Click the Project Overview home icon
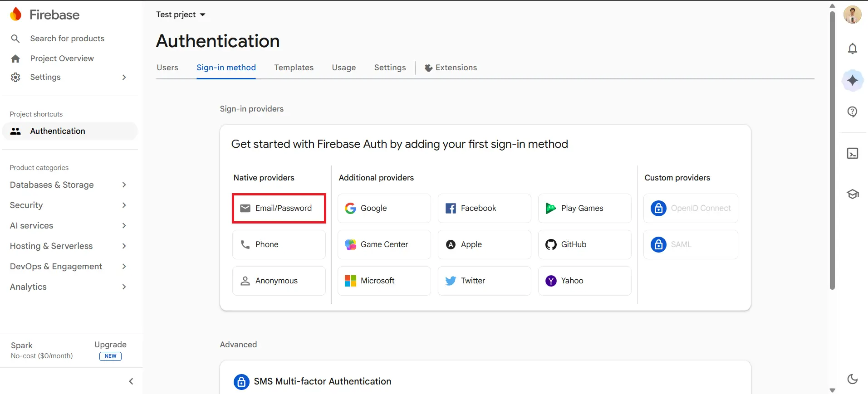 (15, 58)
